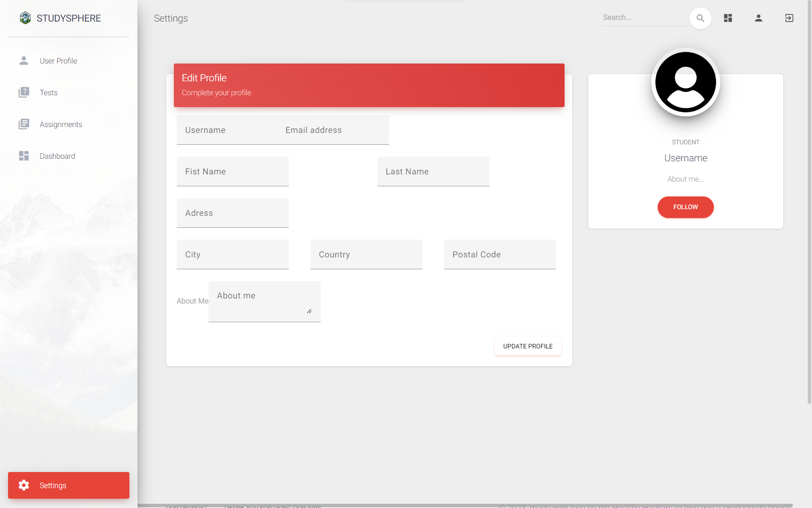Click the Tests quiz icon in sidebar

pyautogui.click(x=24, y=92)
